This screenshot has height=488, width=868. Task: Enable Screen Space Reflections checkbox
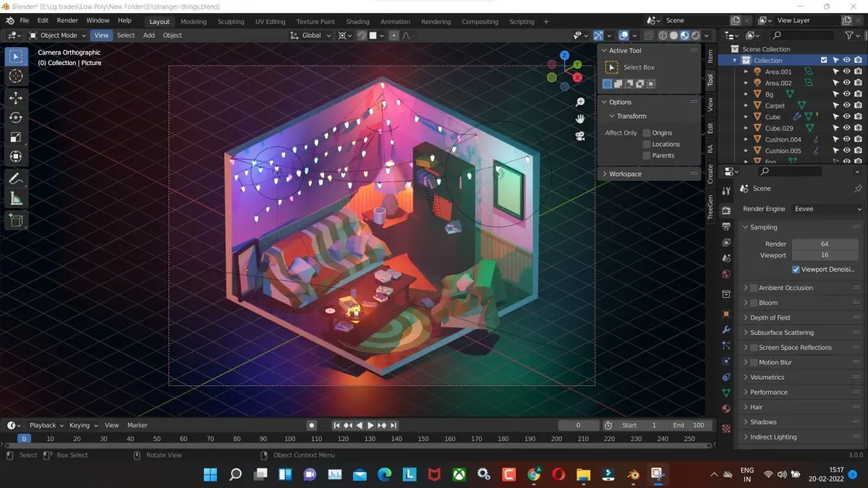pyautogui.click(x=754, y=348)
